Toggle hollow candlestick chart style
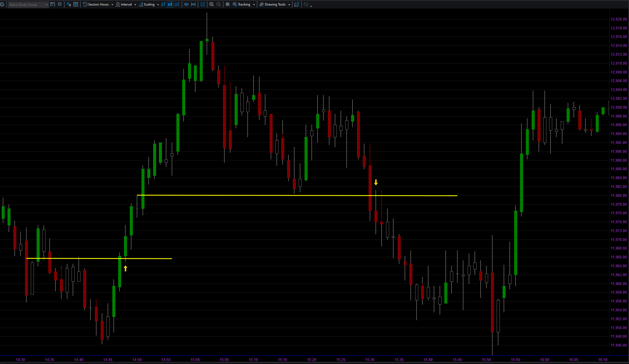 coord(177,4)
